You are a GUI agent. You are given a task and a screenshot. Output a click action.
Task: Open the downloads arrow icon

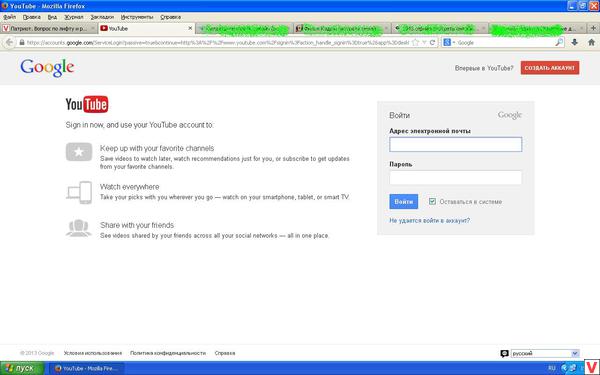pos(574,42)
